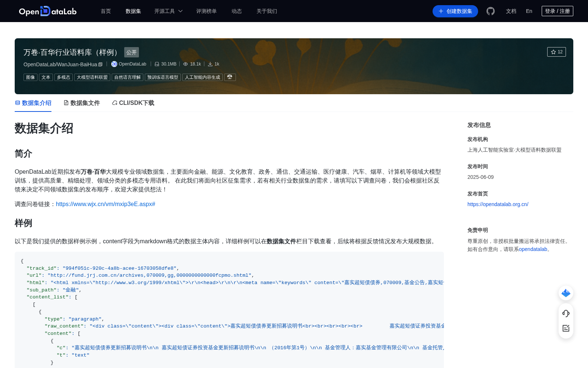Click the 18.1k views eye icon

(186, 64)
